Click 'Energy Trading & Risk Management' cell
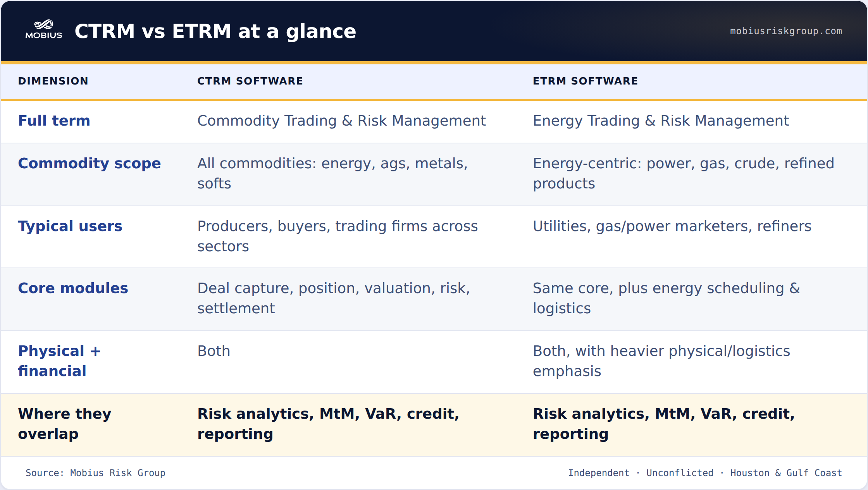868x490 pixels. click(x=661, y=121)
